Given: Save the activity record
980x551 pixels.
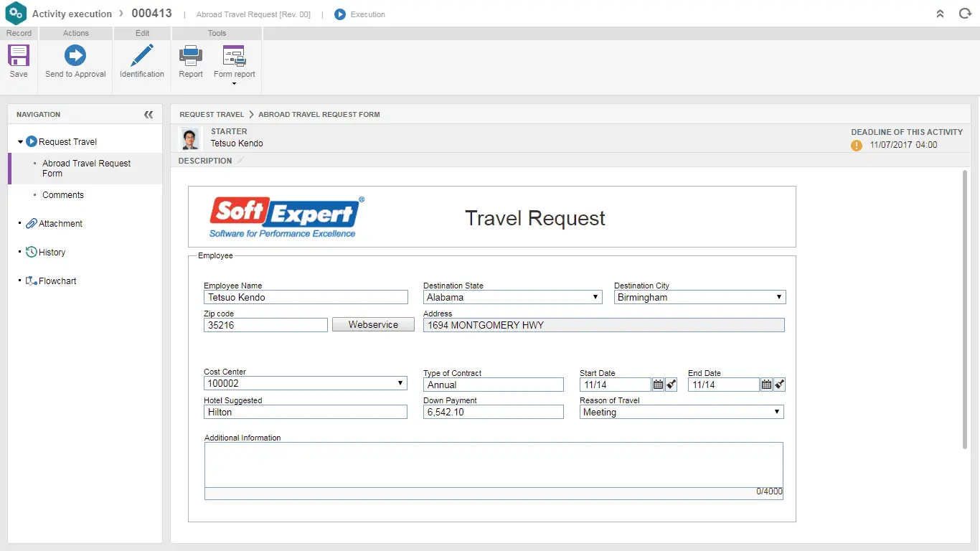Looking at the screenshot, I should pos(17,62).
